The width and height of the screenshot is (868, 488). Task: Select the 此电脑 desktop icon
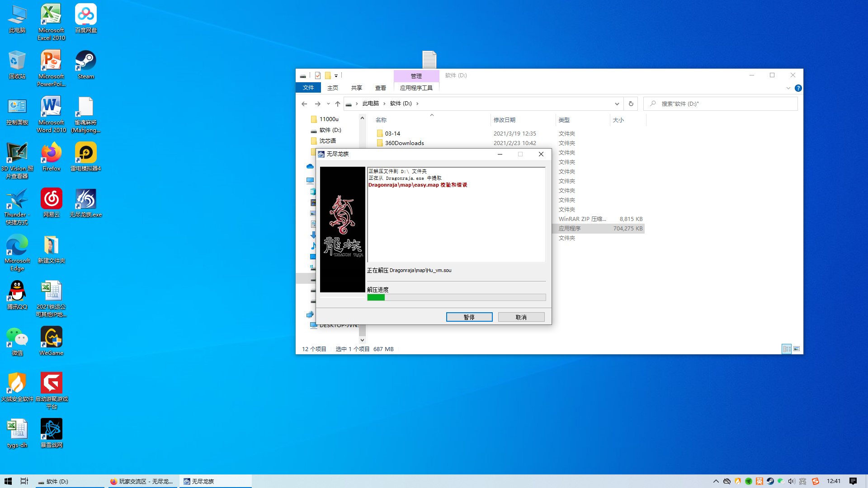[17, 19]
